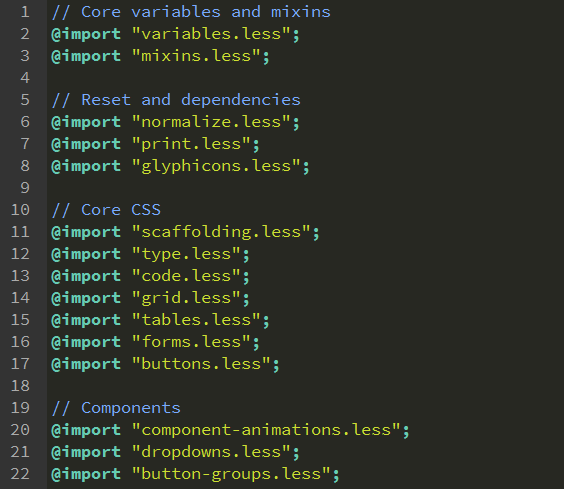Click the "component-animations.less" import string
Image resolution: width=564 pixels, height=489 pixels.
(266, 430)
